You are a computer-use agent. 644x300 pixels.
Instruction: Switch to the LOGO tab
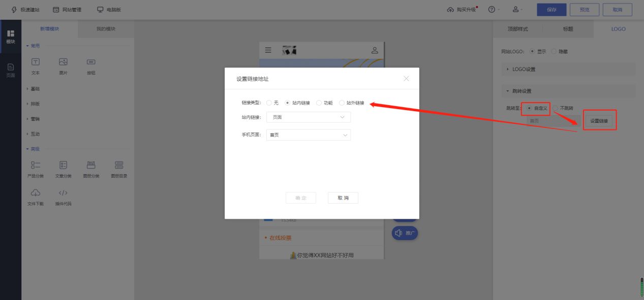coord(619,29)
